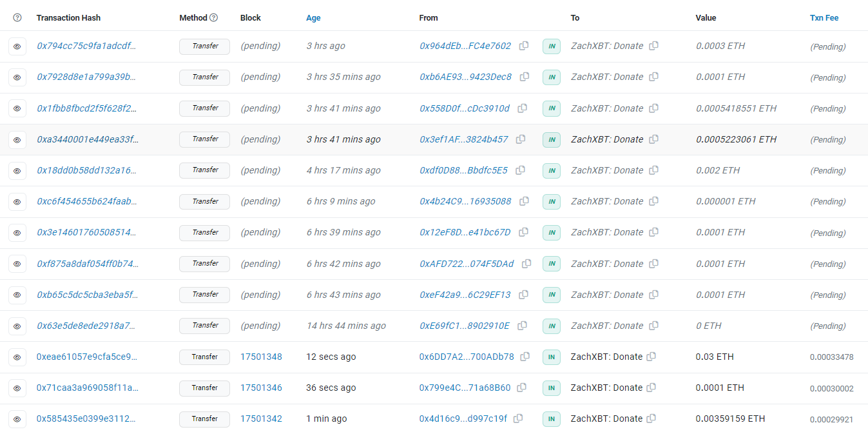
Task: Preview transaction 0x71caa3a969058f11a with eye icon
Action: (17, 388)
